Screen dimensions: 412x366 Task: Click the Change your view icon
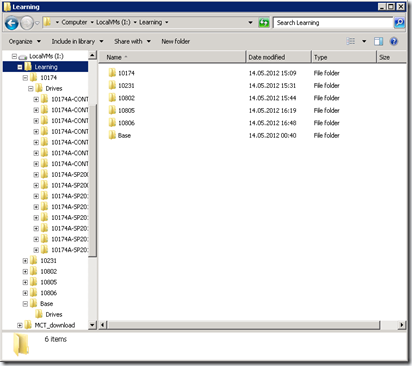(x=351, y=41)
